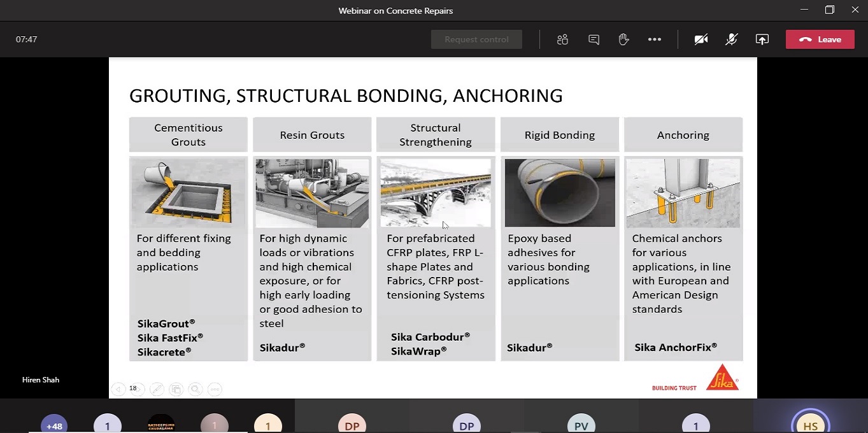Screen dimensions: 868x433
Task: Click the Request control button
Action: (x=476, y=39)
